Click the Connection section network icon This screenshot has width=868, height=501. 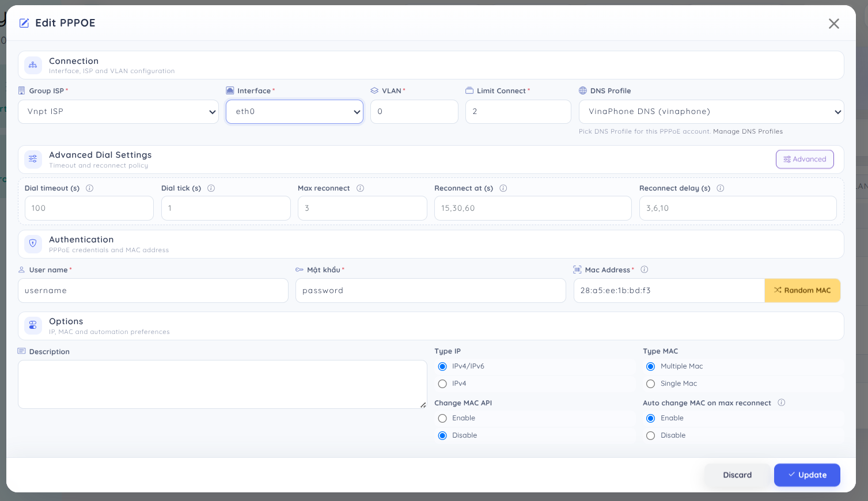(33, 65)
